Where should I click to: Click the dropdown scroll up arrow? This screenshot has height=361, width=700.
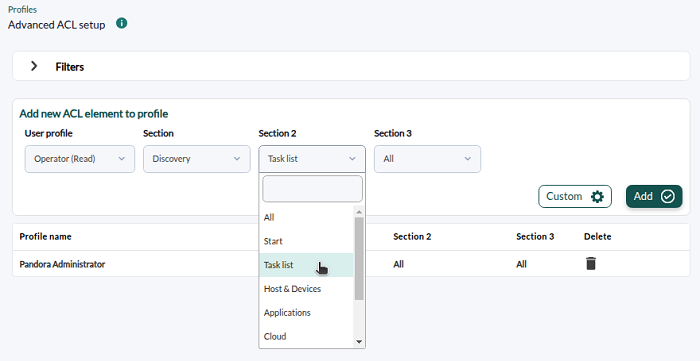(359, 212)
